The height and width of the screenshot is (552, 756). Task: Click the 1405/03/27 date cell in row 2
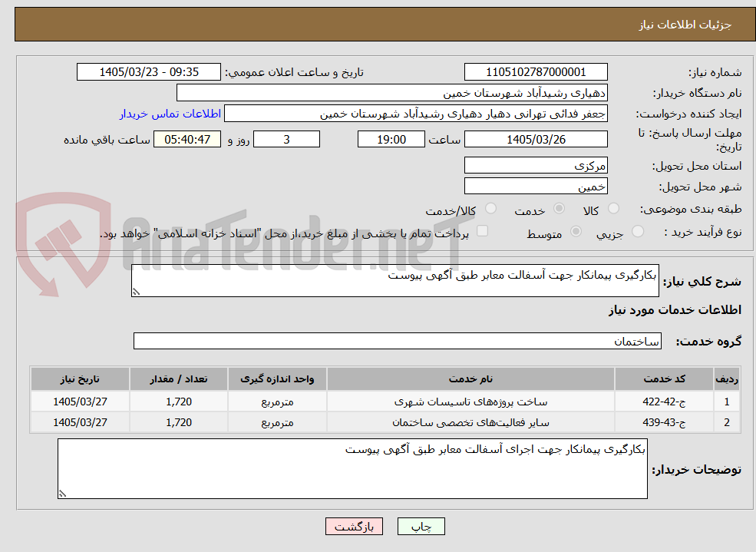point(80,422)
